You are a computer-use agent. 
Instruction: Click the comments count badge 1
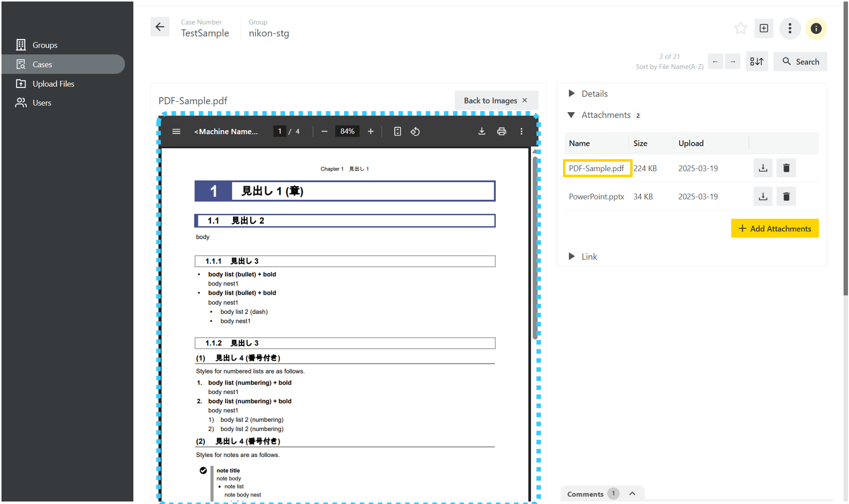[x=613, y=493]
